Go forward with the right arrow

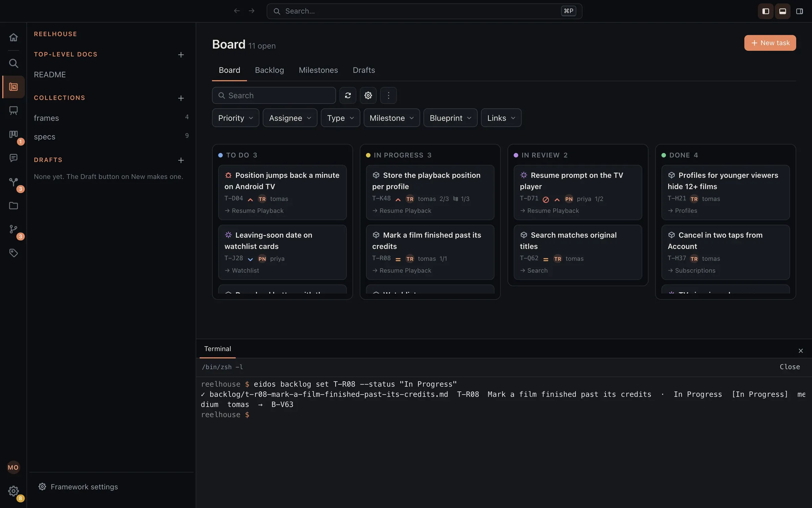pos(251,11)
